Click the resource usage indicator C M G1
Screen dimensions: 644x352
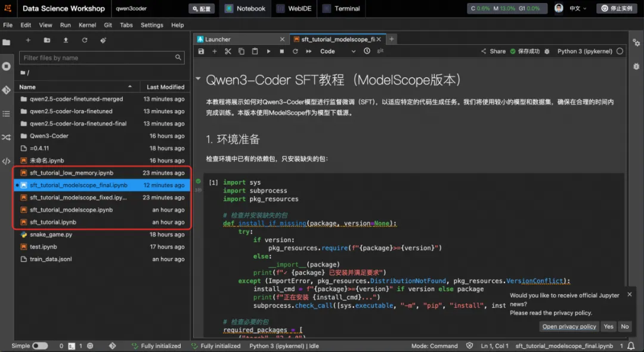507,8
